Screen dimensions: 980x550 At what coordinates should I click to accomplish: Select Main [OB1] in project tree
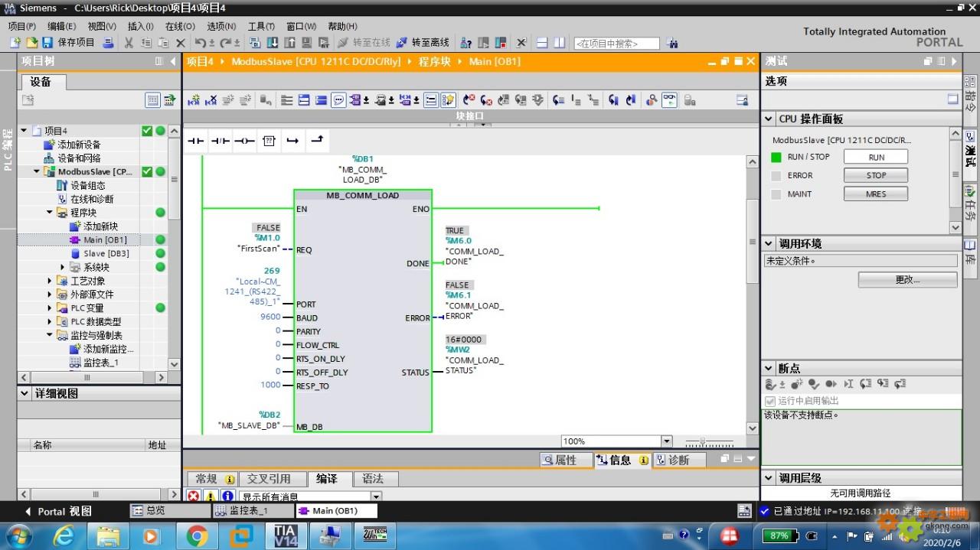pyautogui.click(x=106, y=239)
